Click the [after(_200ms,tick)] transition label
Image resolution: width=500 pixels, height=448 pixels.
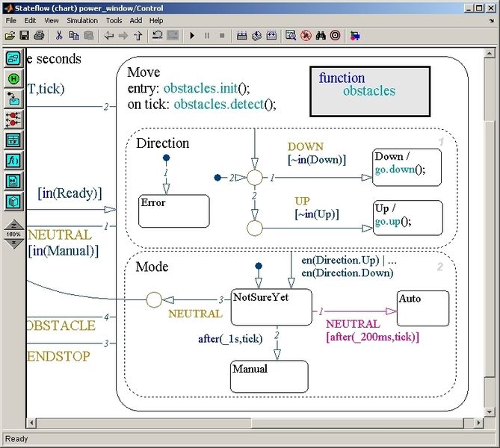click(372, 337)
